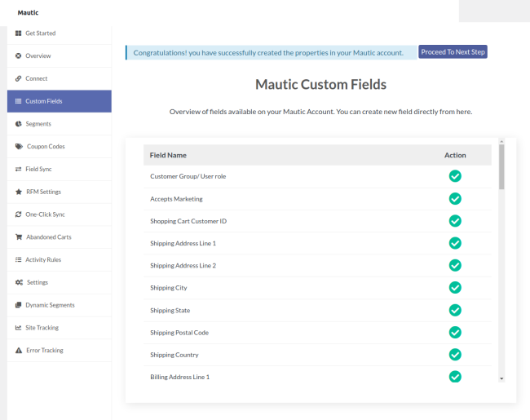This screenshot has width=530, height=420.
Task: Click the Connect link icon
Action: (18, 79)
